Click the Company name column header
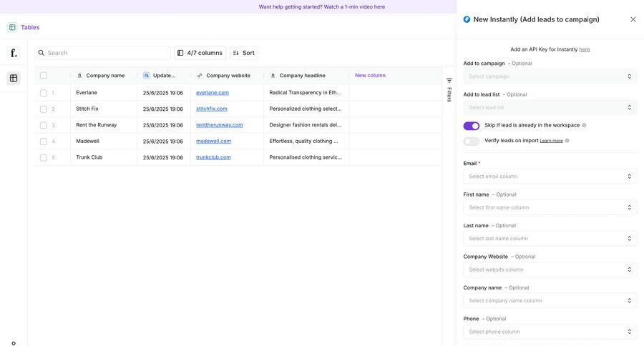The height and width of the screenshot is (346, 644). 104,76
